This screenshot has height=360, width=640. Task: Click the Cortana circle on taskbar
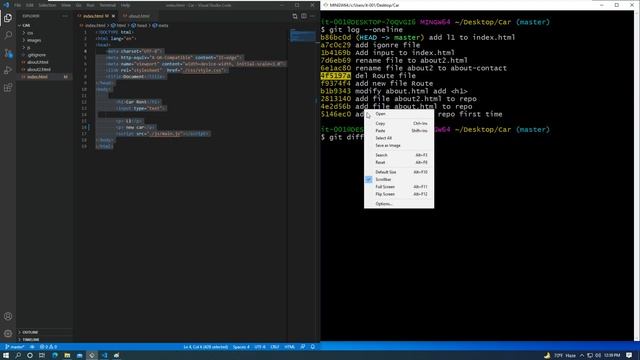click(30, 356)
